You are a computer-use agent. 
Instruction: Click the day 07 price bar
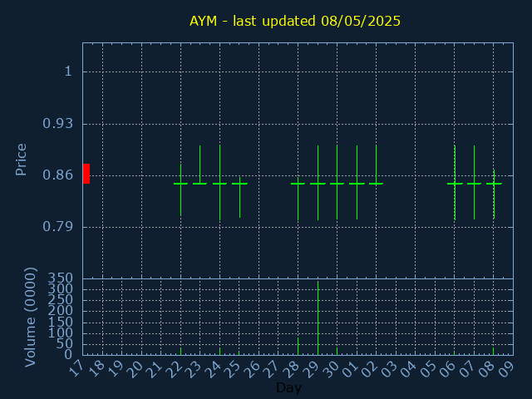coord(475,183)
